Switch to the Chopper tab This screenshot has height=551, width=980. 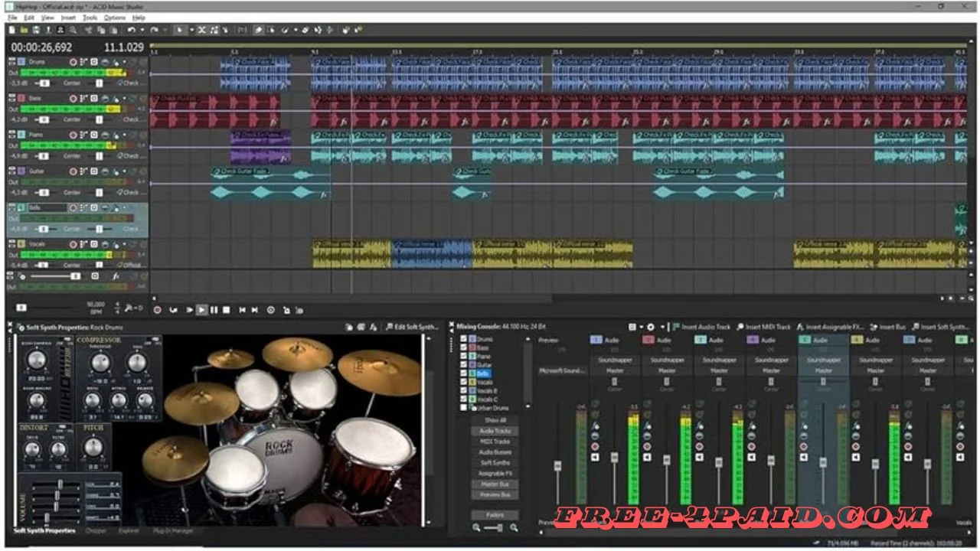[x=96, y=530]
